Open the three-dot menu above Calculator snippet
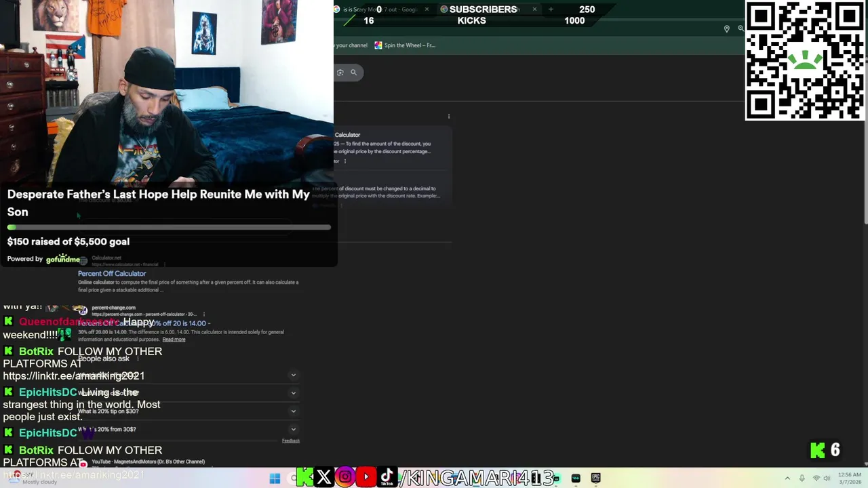This screenshot has width=868, height=488. 449,117
